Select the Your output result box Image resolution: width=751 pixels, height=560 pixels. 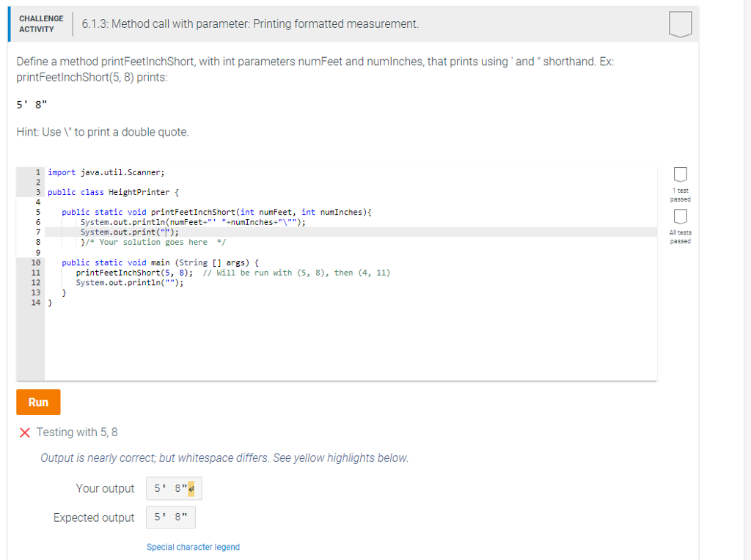pos(173,488)
